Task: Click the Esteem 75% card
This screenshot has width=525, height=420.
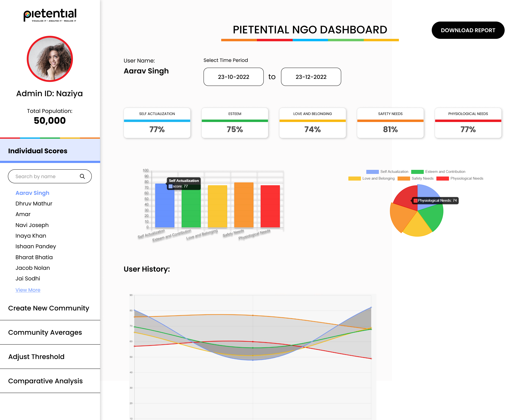Action: point(235,123)
